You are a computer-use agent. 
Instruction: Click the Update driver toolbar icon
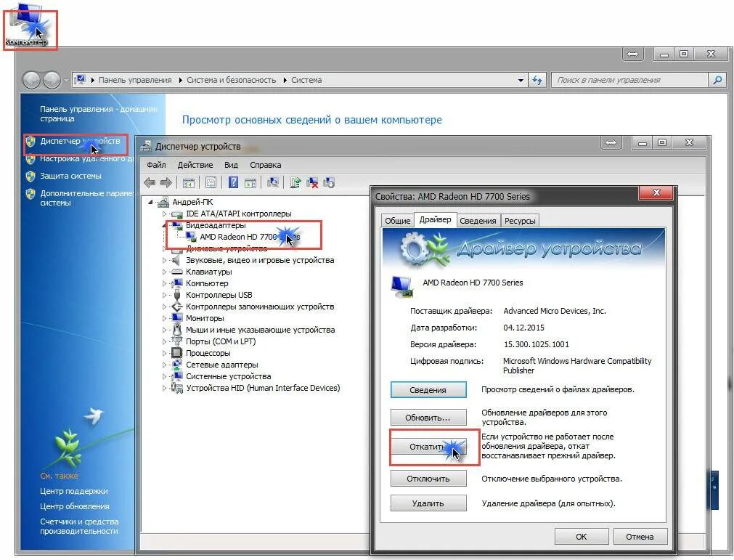click(295, 182)
